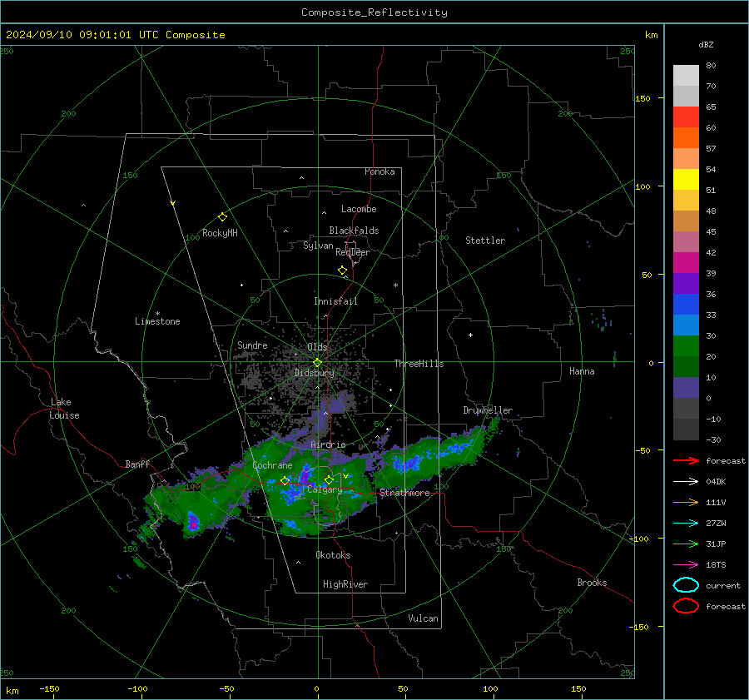Click the Cochrane label
Screen dimensions: 749x700
coord(272,465)
